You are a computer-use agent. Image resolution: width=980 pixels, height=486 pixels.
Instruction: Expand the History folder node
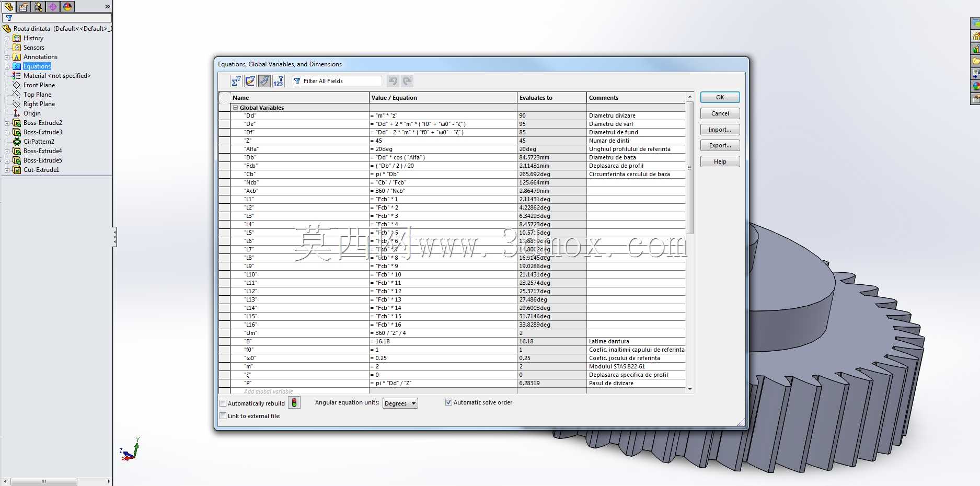7,39
